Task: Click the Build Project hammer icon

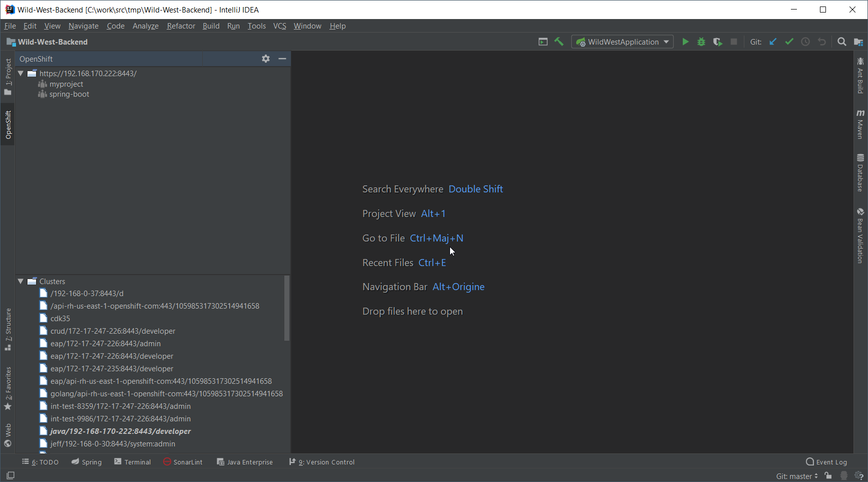Action: tap(559, 42)
